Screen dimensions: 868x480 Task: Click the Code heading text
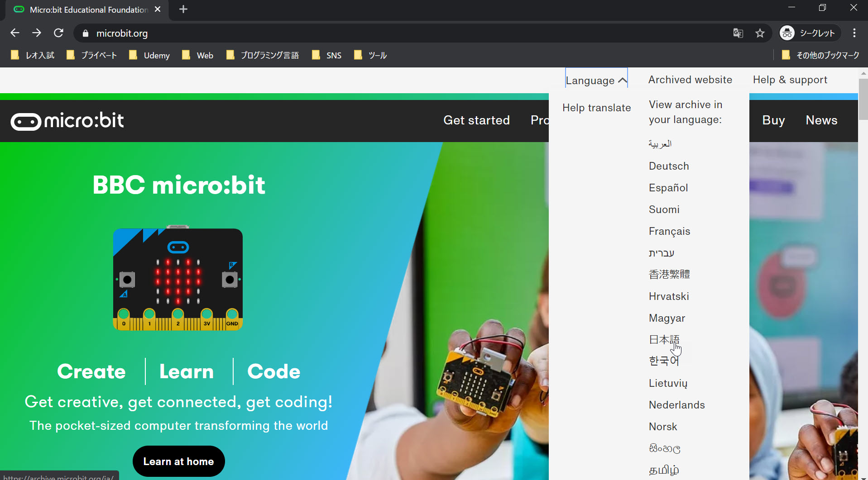[x=273, y=371]
